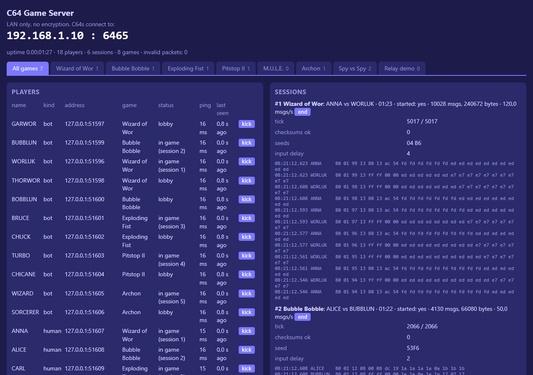The height and width of the screenshot is (375, 533).
Task: Kick player BRUCE
Action: [246, 218]
